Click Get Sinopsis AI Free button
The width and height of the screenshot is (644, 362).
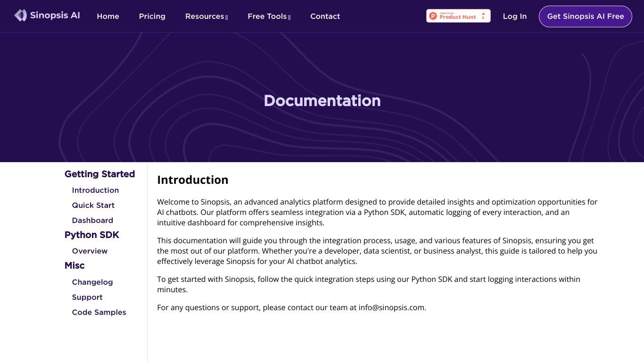tap(586, 16)
